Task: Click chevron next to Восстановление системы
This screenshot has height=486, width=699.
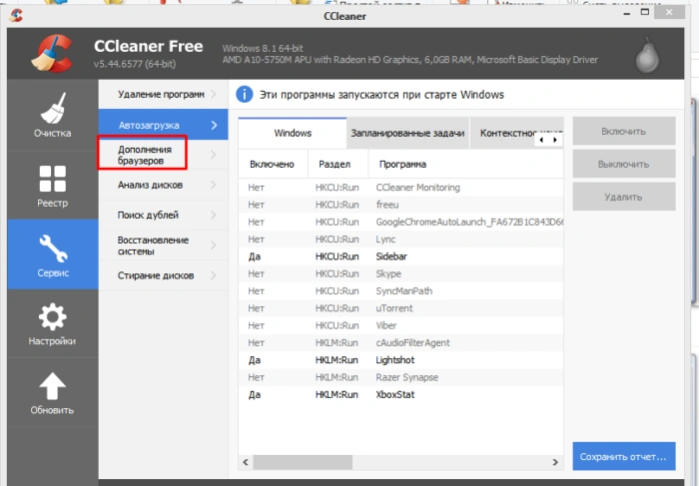Action: pyautogui.click(x=214, y=245)
